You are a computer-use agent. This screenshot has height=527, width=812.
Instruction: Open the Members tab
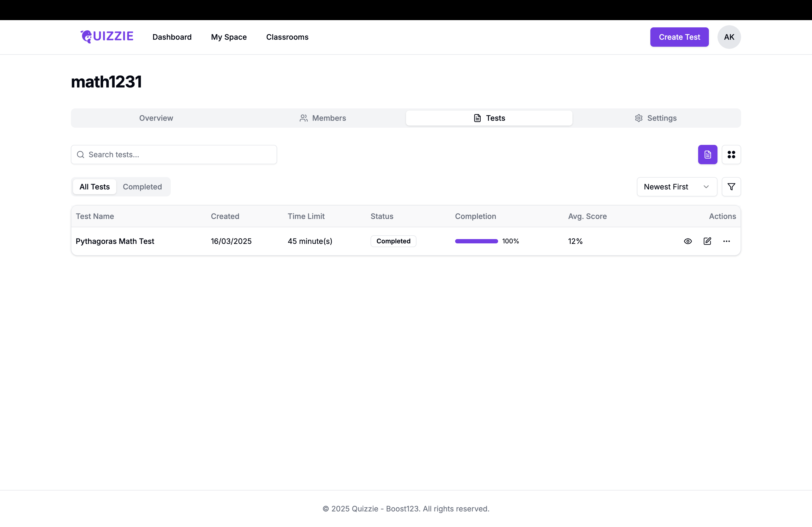[x=322, y=118]
